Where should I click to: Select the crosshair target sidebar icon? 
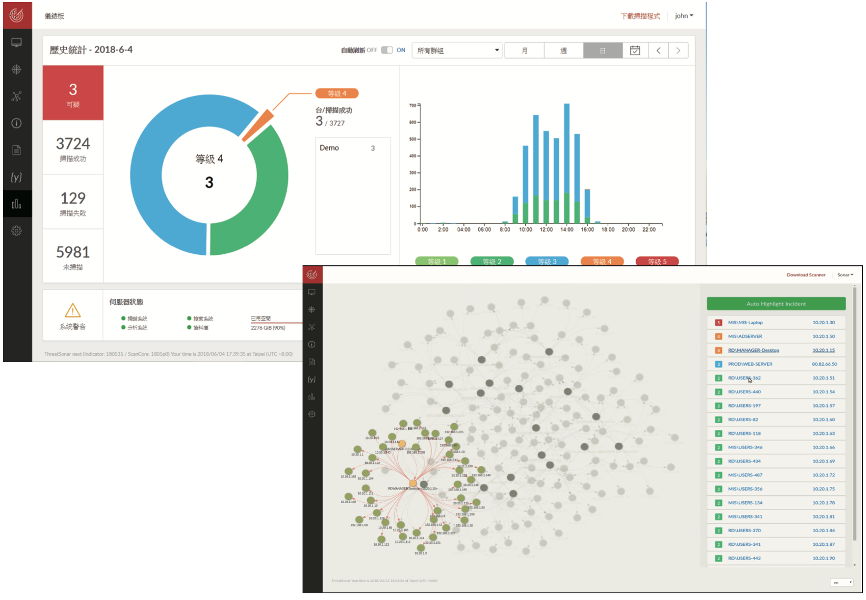click(x=17, y=70)
